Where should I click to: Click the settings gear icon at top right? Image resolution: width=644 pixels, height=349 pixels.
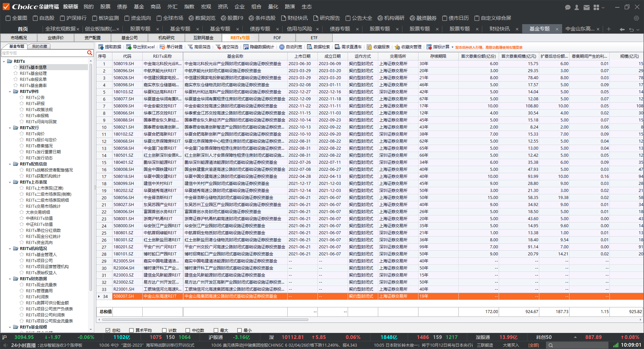pyautogui.click(x=636, y=18)
